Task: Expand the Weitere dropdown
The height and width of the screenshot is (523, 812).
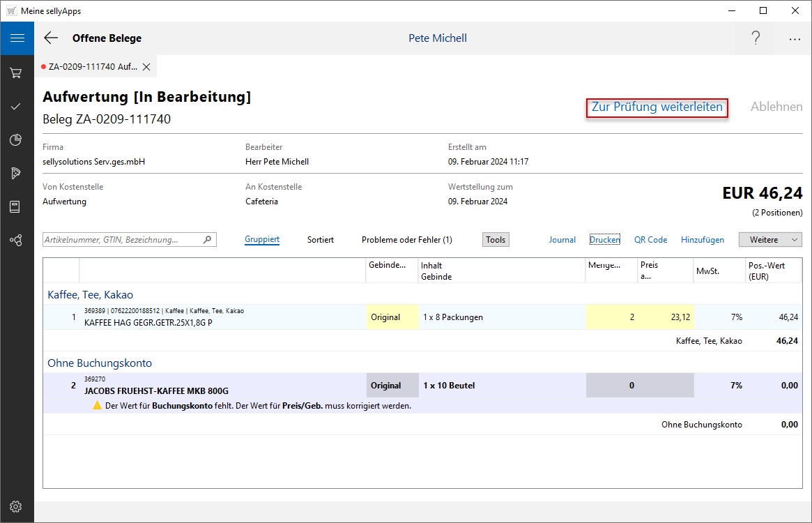Action: pyautogui.click(x=770, y=240)
